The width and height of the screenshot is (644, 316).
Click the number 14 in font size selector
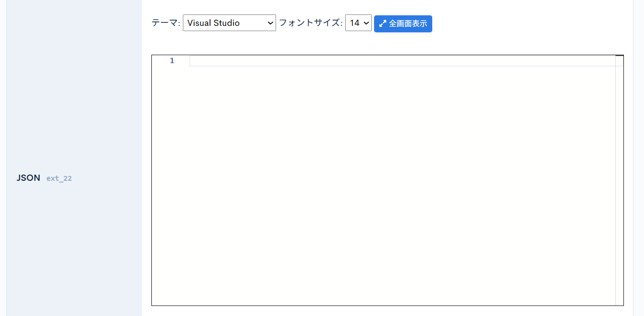tap(354, 23)
